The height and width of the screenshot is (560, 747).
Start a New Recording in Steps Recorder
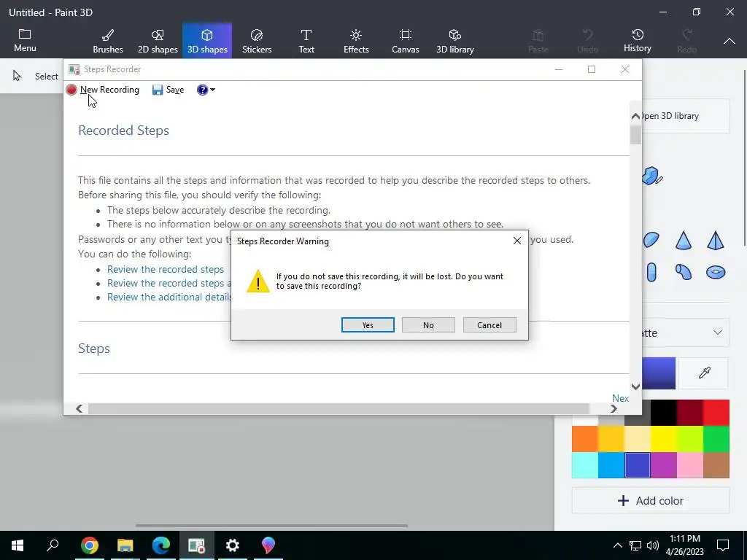coord(103,90)
